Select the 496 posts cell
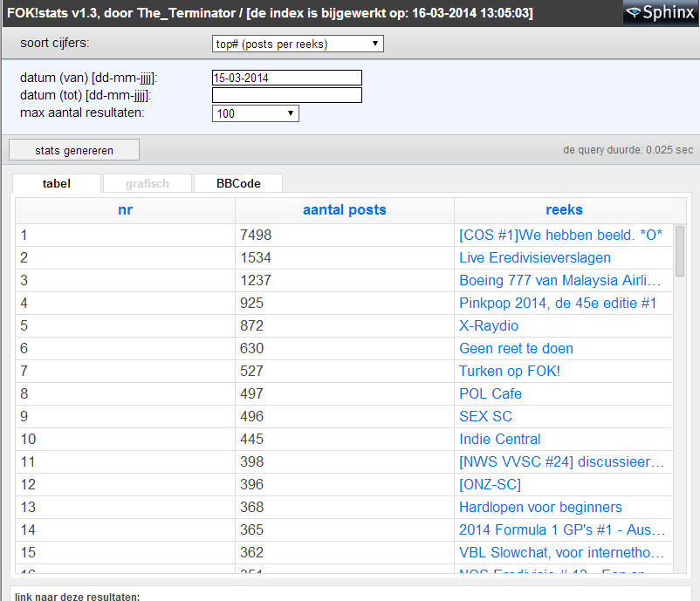The image size is (700, 601). tap(345, 416)
